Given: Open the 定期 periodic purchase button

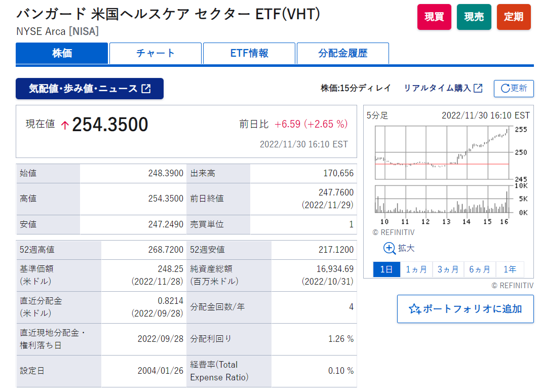Looking at the screenshot, I should tap(513, 17).
